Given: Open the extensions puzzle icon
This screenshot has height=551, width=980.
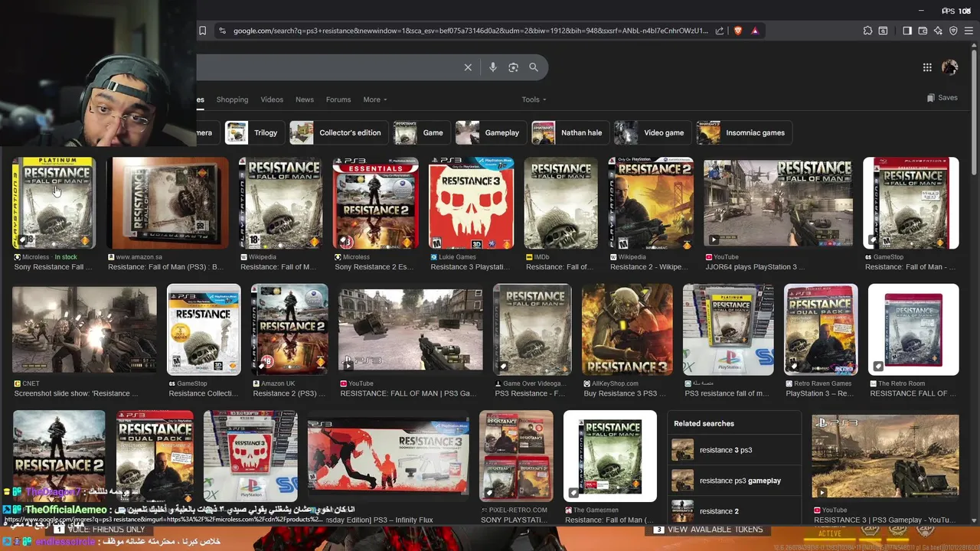Looking at the screenshot, I should [867, 31].
